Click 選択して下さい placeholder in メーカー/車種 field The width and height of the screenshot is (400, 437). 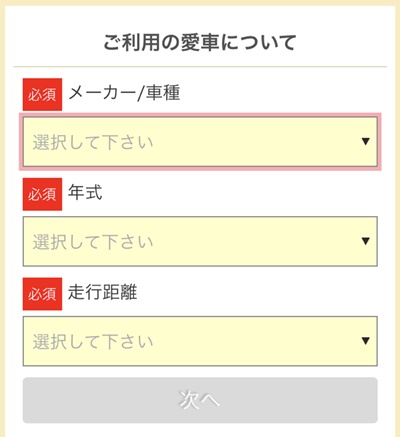tap(93, 142)
